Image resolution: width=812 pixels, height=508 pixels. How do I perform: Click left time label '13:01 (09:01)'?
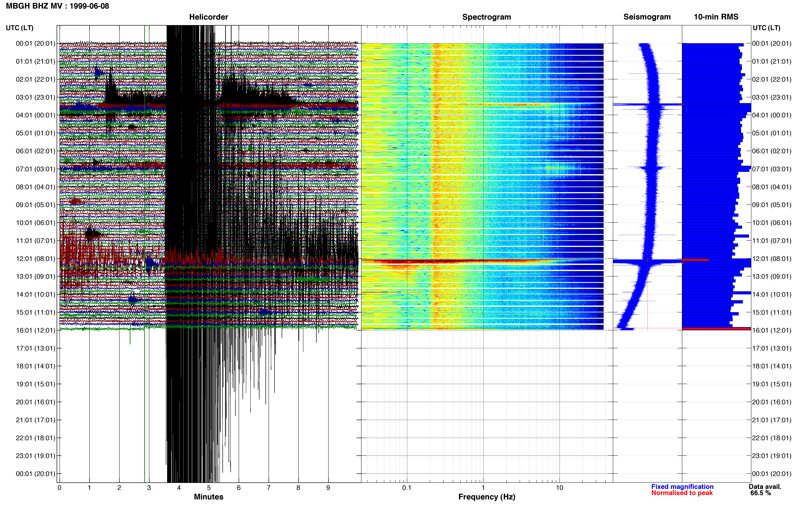coord(35,276)
